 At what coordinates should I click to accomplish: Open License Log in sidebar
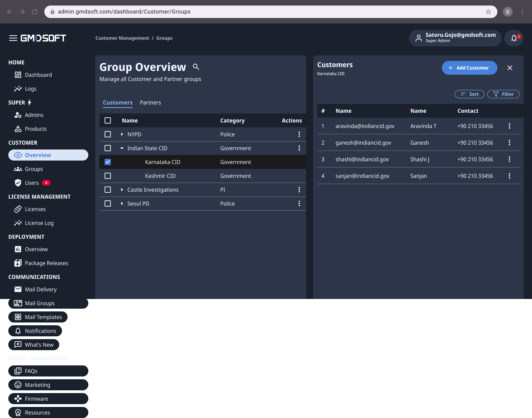[x=48, y=223]
